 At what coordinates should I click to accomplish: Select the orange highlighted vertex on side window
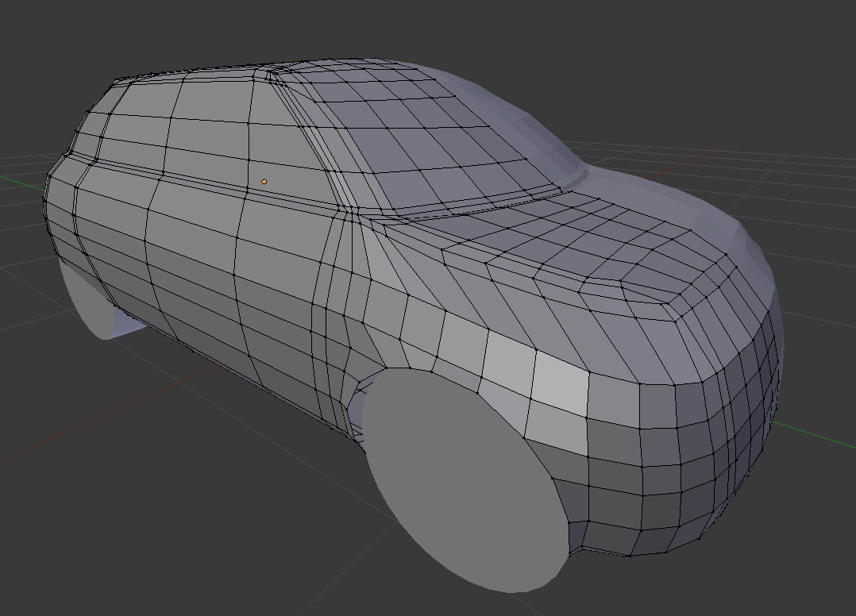tap(264, 181)
